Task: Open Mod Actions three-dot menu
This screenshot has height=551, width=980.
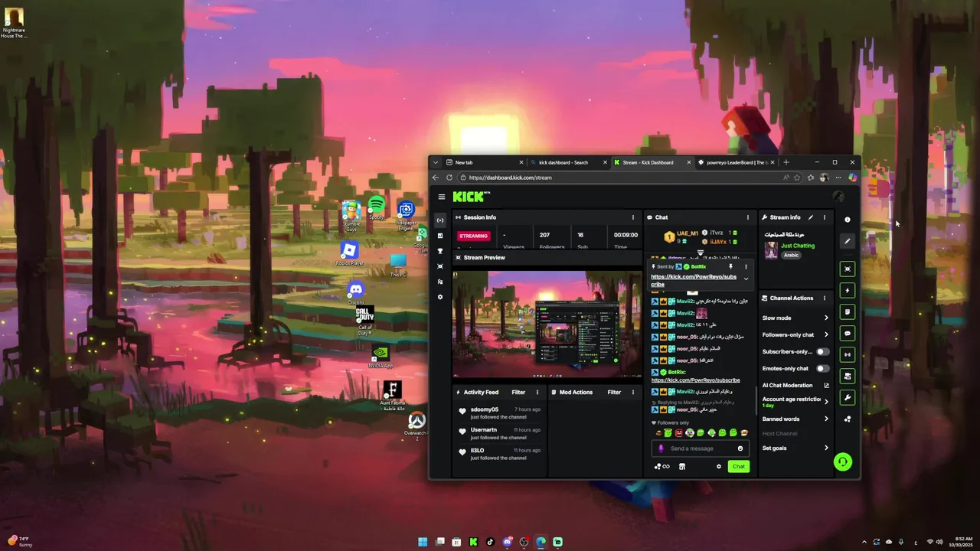Action: coord(632,392)
